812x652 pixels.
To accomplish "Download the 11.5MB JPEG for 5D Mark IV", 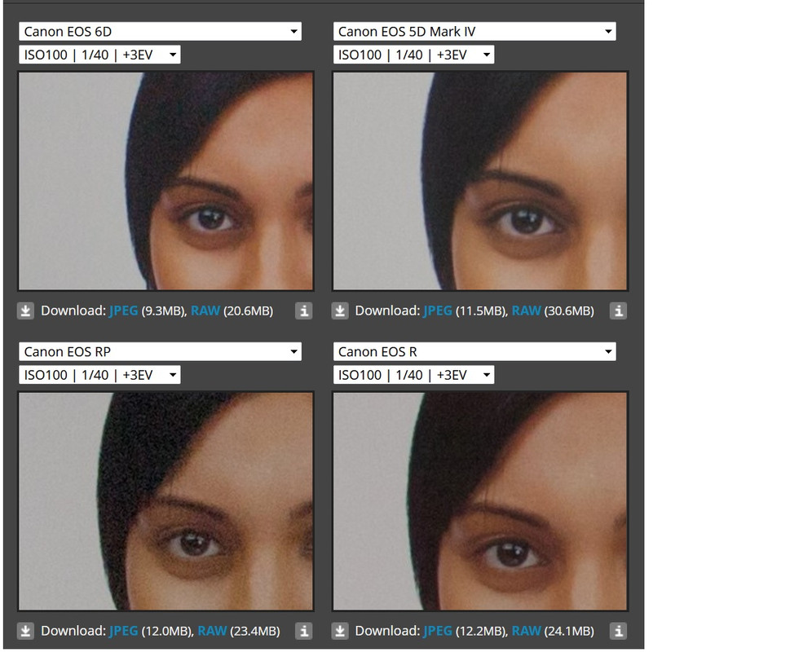I will tap(438, 311).
